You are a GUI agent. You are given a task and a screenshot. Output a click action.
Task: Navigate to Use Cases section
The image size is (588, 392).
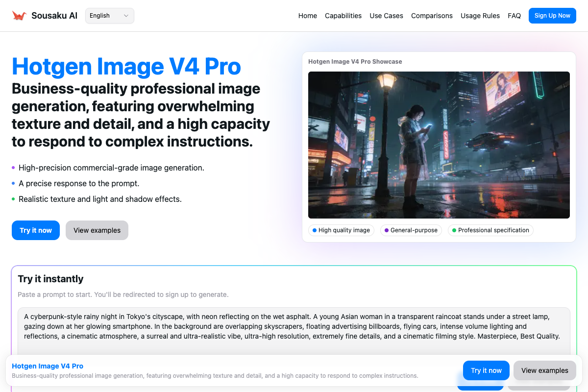click(386, 16)
